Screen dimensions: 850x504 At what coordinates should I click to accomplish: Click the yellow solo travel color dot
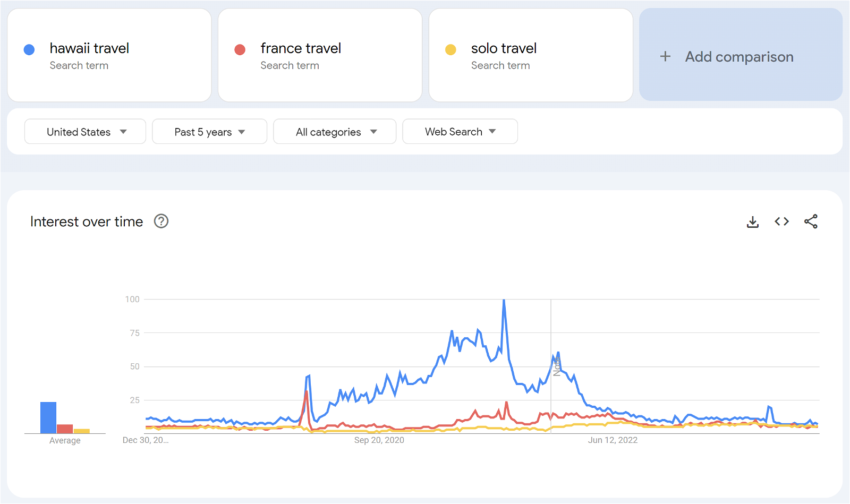click(450, 50)
